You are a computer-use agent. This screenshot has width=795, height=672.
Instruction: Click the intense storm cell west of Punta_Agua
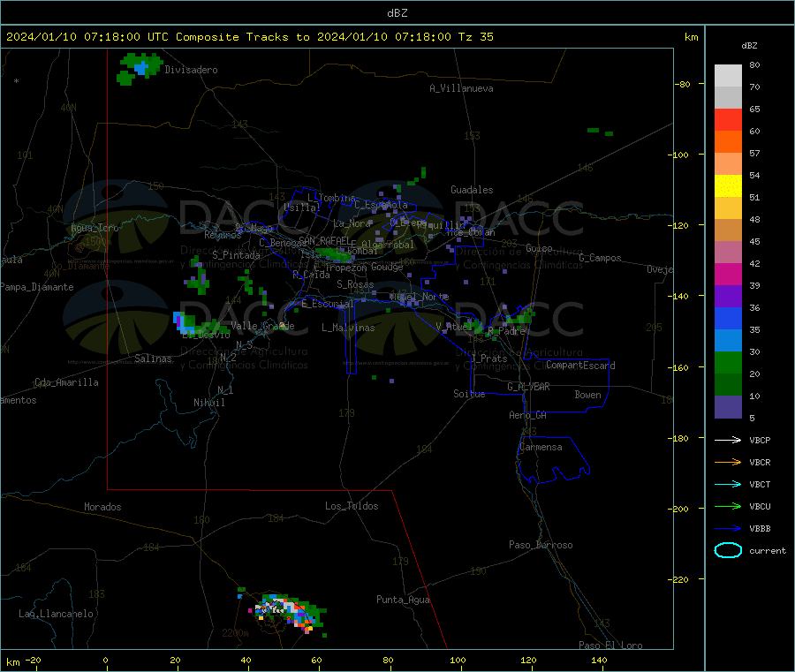pos(288,612)
